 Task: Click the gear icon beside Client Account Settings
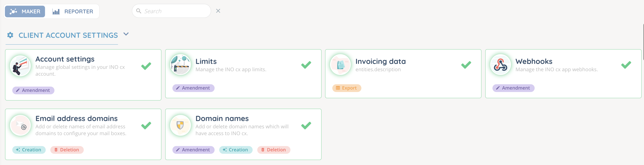coord(10,35)
